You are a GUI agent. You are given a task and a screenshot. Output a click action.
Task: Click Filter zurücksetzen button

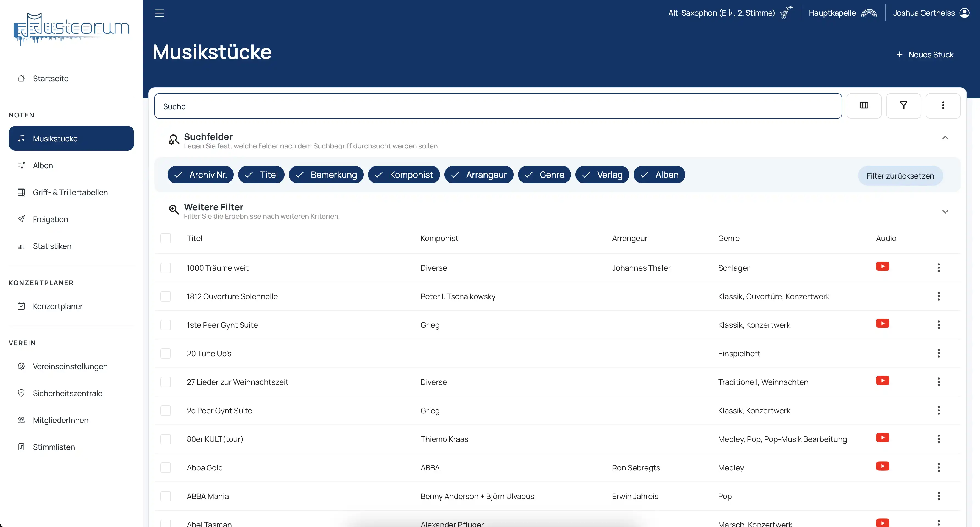[900, 176]
